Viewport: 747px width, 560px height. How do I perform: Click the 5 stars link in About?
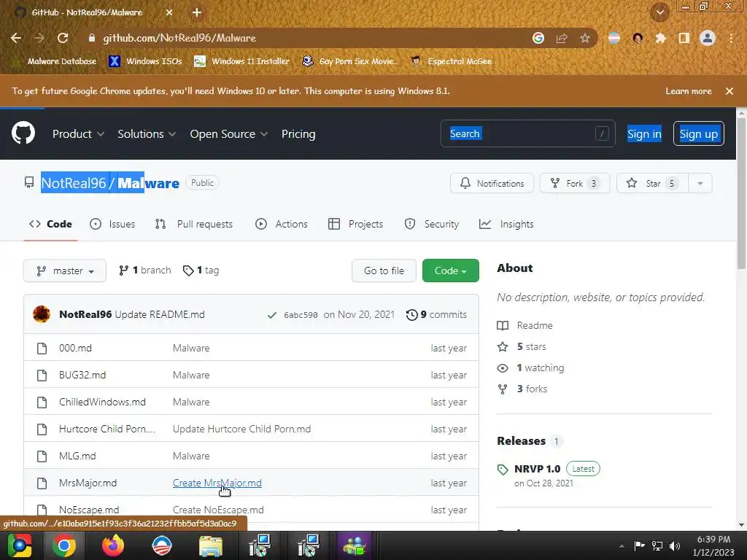click(x=522, y=347)
